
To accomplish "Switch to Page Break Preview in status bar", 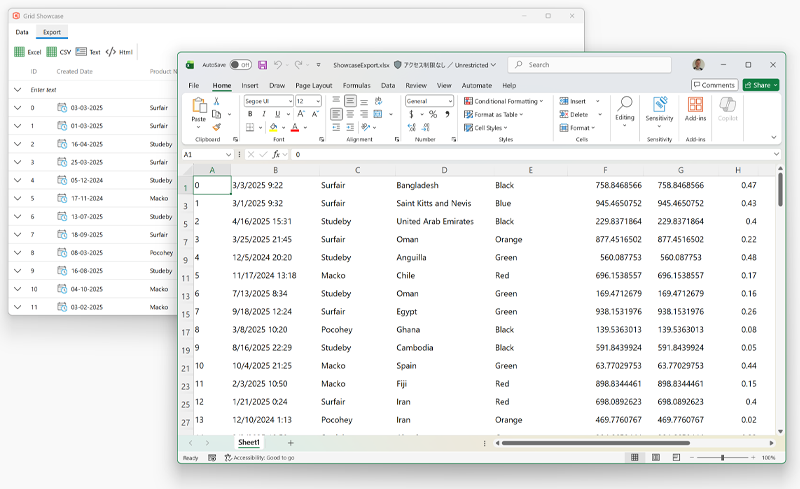I will [x=676, y=457].
